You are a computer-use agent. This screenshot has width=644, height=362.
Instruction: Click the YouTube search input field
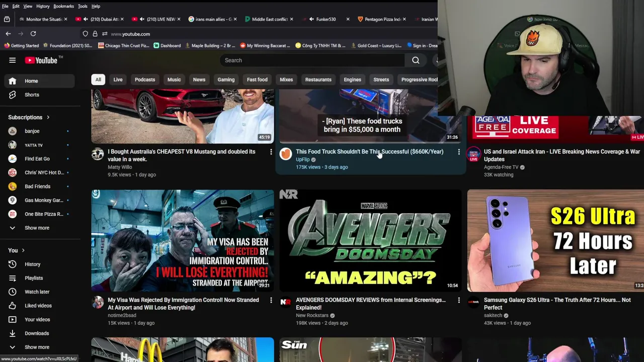(x=312, y=60)
